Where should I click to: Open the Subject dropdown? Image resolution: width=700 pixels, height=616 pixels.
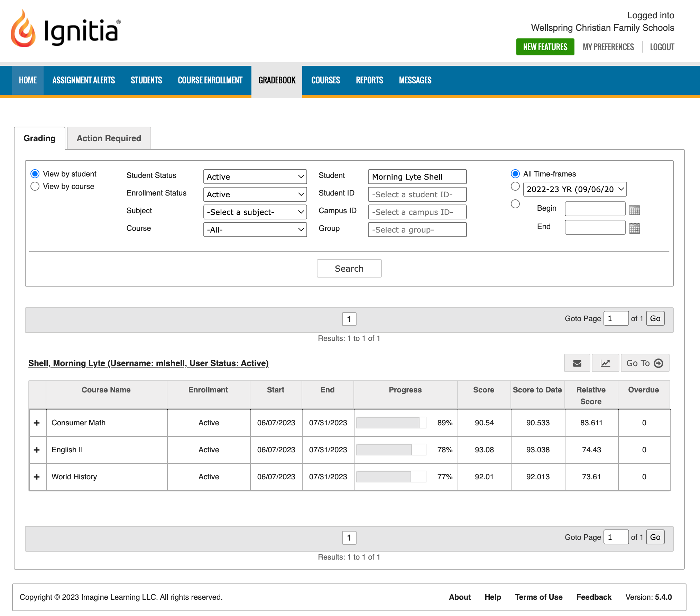coord(255,212)
